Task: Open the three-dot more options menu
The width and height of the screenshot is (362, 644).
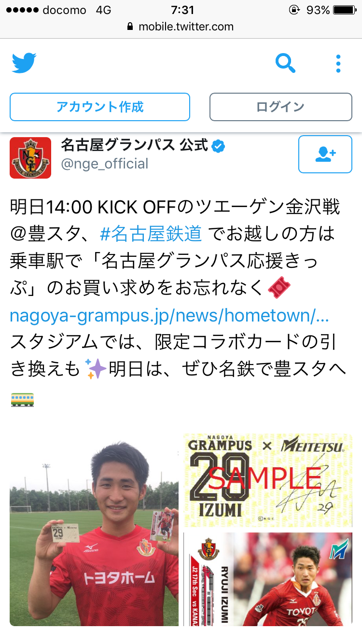Action: (338, 63)
